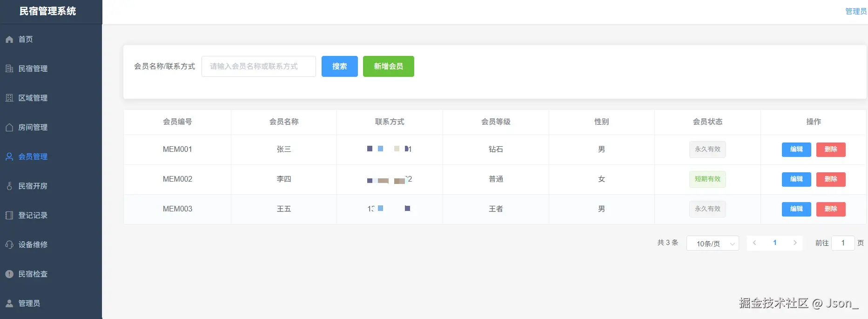
Task: Click the 民宿管理系统 title
Action: pyautogui.click(x=47, y=11)
